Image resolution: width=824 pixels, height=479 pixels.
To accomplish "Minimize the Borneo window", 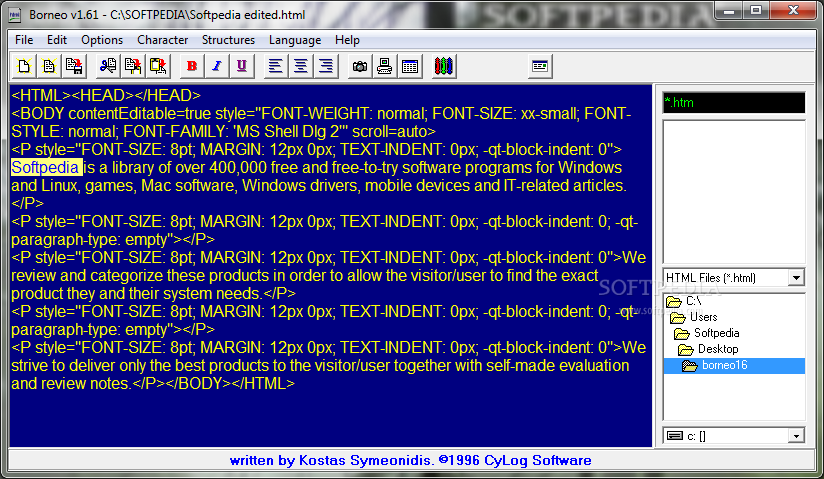I will click(728, 11).
